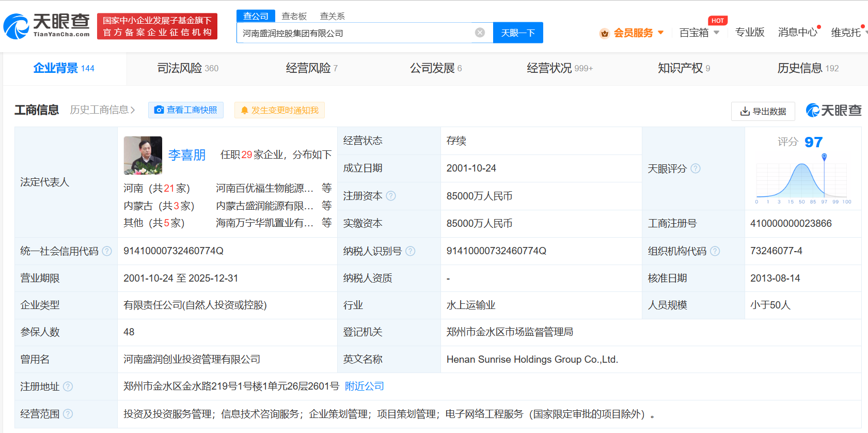Image resolution: width=868 pixels, height=433 pixels.
Task: Click 查看工商快照 button
Action: tap(186, 110)
